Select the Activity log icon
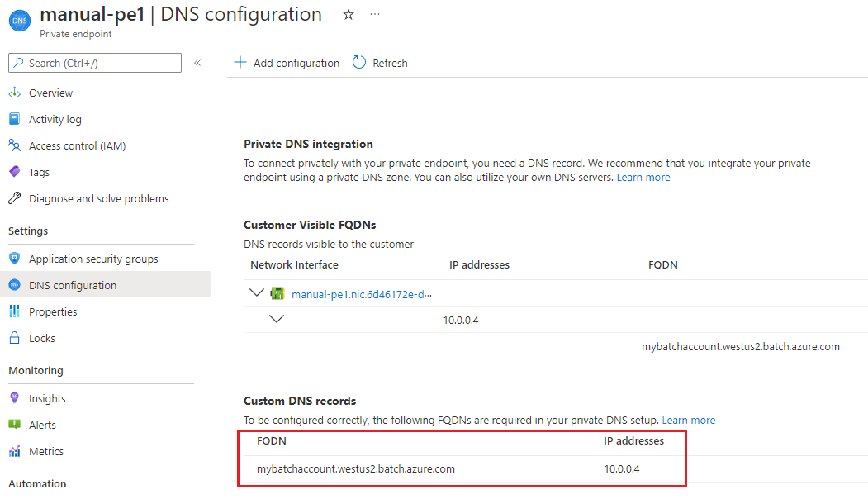The height and width of the screenshot is (504, 868). click(x=14, y=119)
